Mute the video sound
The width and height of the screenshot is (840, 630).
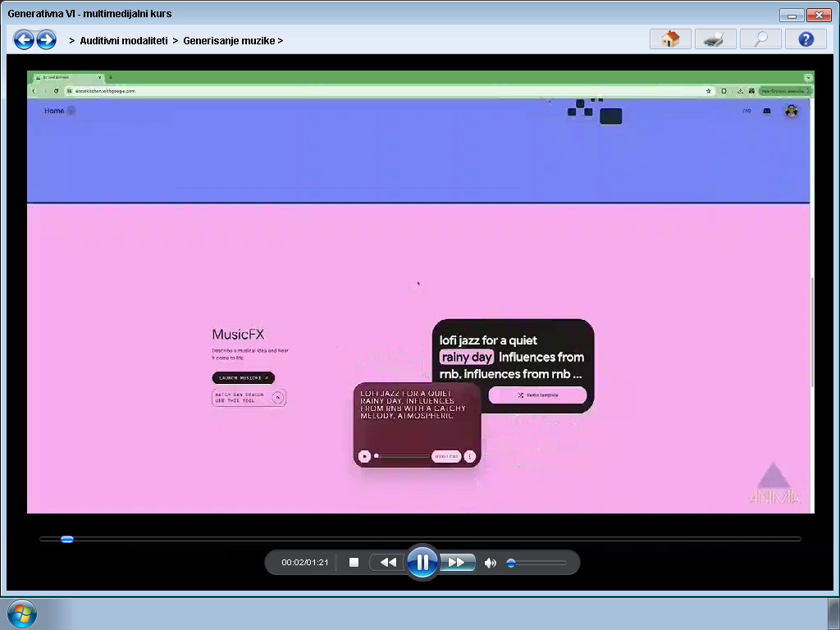[490, 563]
